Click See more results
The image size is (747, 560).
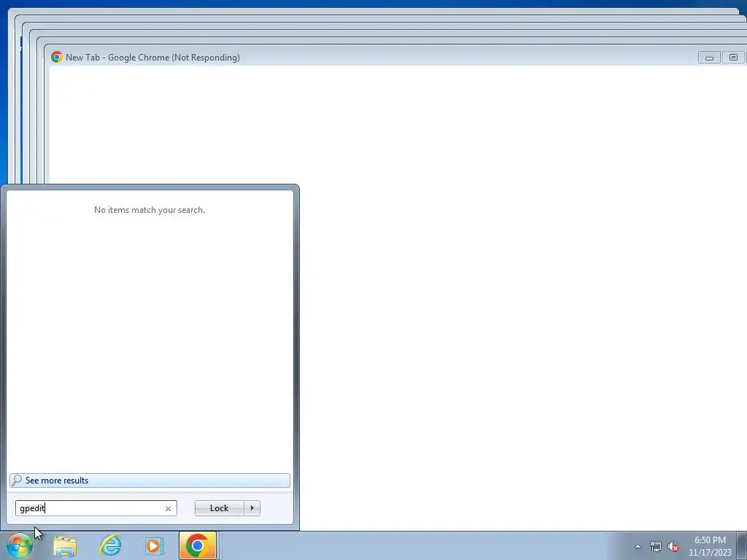[150, 481]
